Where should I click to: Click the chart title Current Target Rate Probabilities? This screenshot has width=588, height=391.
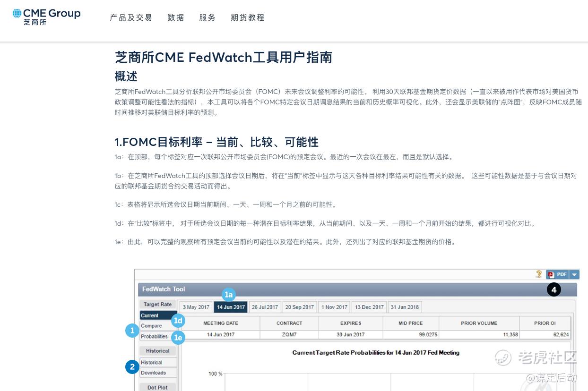pyautogui.click(x=376, y=352)
